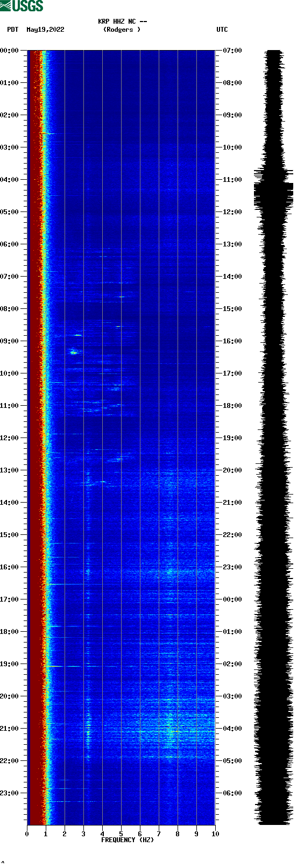Click the 'FREQUENCY (HZ)' axis label
The width and height of the screenshot is (297, 868).
tap(128, 840)
